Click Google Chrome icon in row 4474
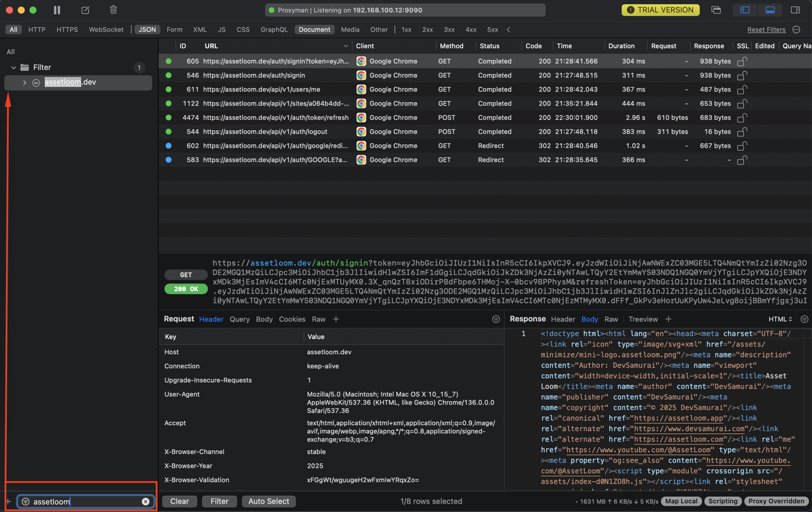The width and height of the screenshot is (812, 512). pos(361,117)
